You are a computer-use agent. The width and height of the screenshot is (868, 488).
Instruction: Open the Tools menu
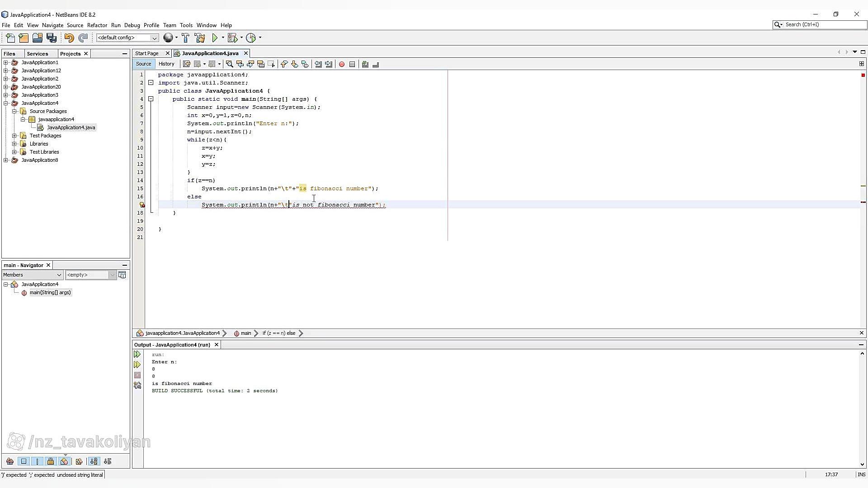pos(186,25)
